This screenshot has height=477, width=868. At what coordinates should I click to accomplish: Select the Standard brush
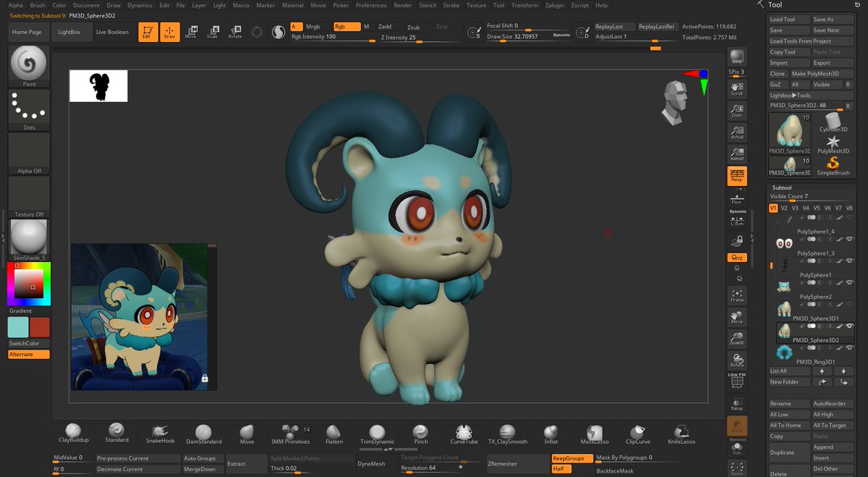[x=116, y=434]
